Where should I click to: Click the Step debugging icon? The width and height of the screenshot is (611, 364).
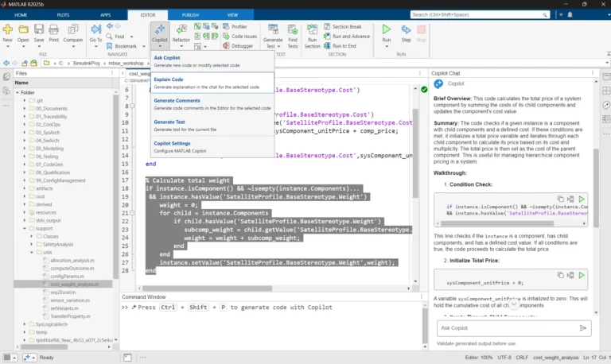[406, 31]
